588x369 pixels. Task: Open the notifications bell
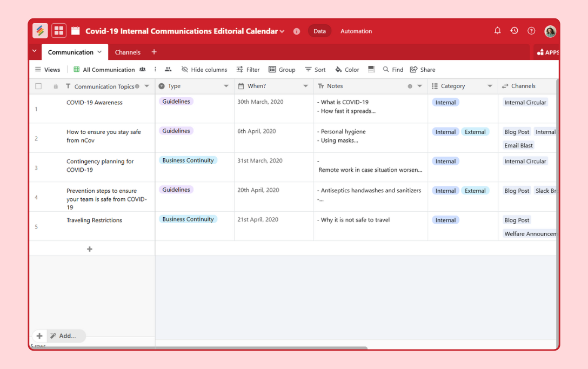tap(497, 31)
